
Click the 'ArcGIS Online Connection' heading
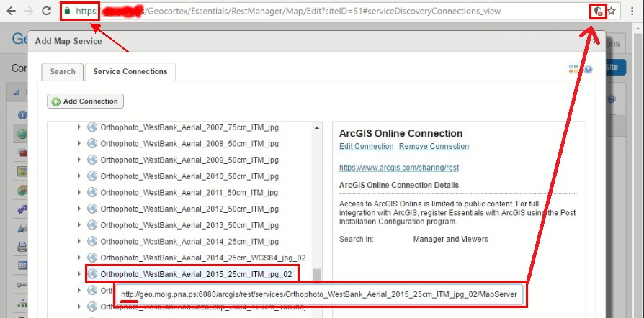click(401, 133)
